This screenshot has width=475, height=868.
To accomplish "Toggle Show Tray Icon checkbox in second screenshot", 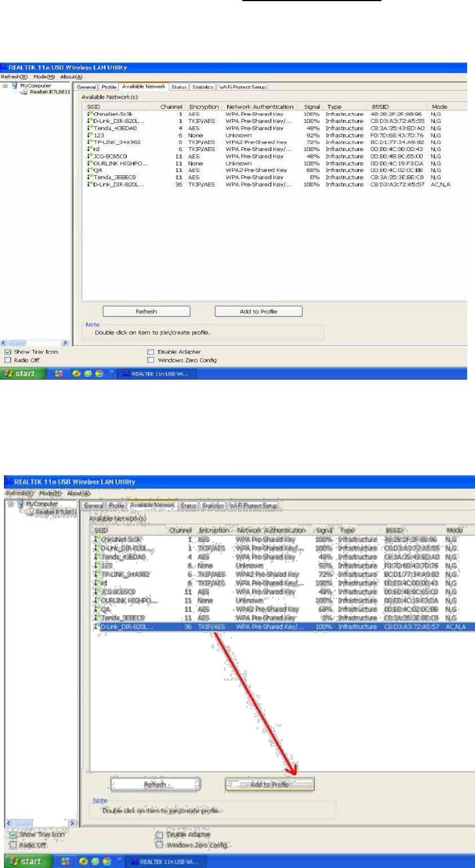I will point(13,834).
